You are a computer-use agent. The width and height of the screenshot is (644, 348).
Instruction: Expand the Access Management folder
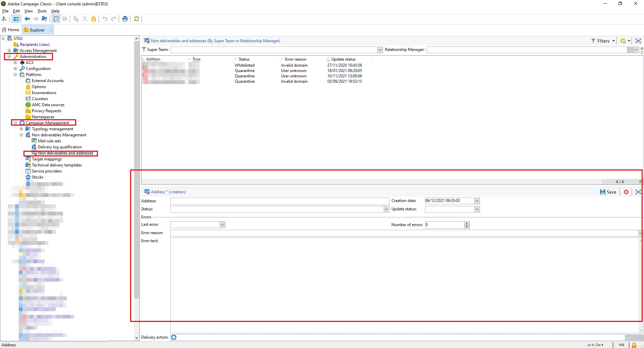[9, 51]
